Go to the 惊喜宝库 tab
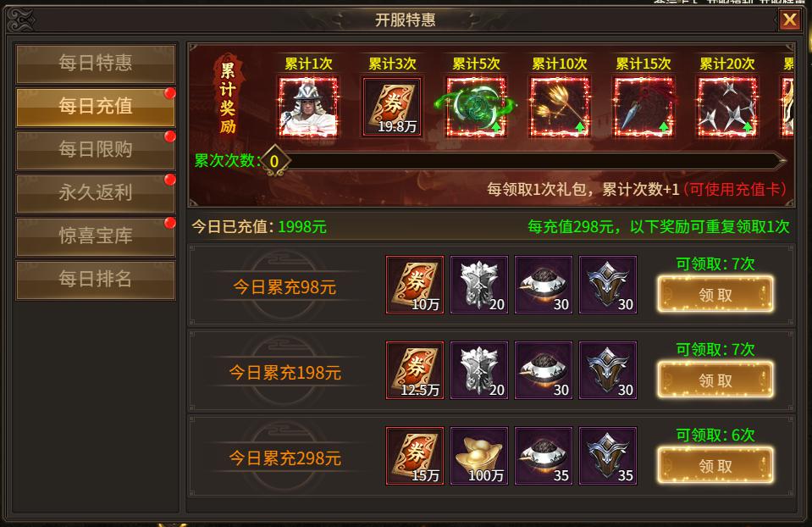Viewport: 812px width, 527px height. coord(96,236)
